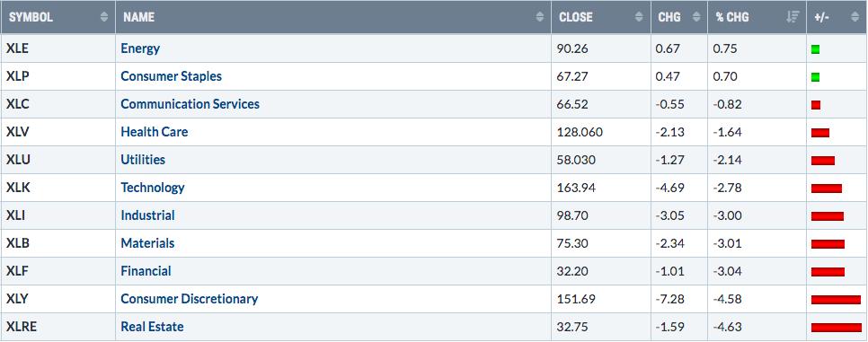Click Energy green change bar

tap(815, 49)
